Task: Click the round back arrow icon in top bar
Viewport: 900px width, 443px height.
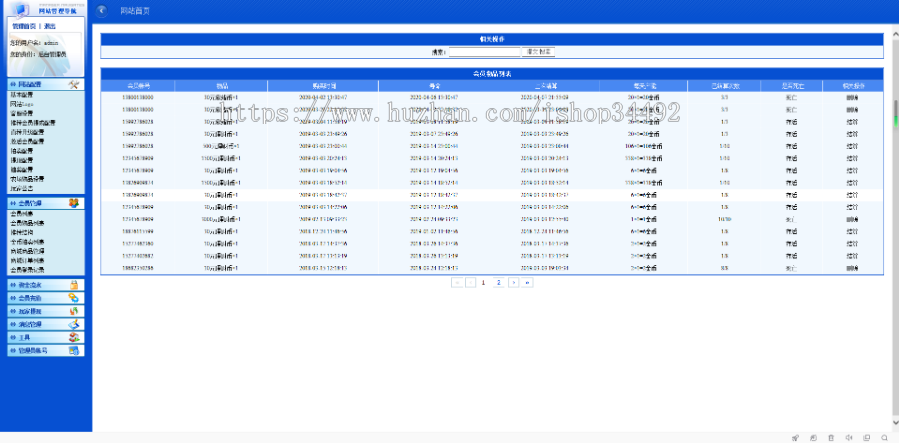Action: pyautogui.click(x=102, y=10)
